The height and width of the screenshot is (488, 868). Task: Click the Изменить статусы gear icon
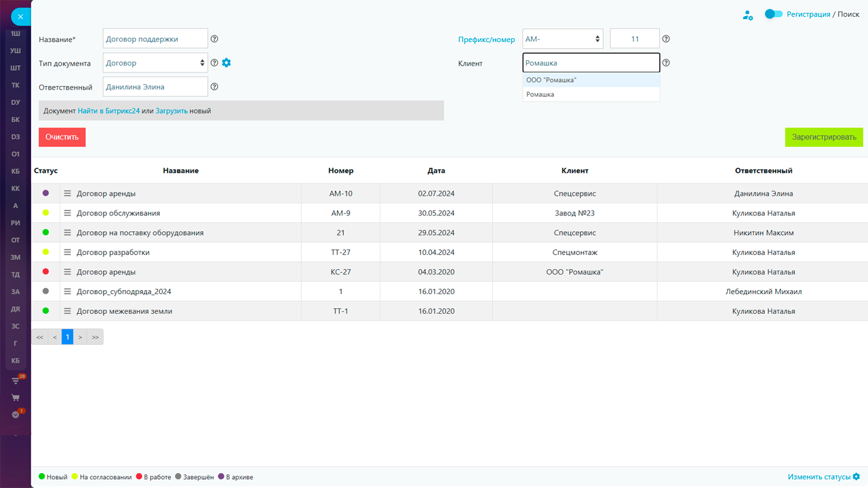coord(856,476)
